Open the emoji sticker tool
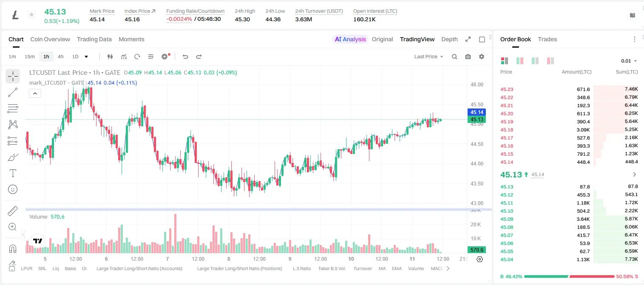 pos(13,189)
